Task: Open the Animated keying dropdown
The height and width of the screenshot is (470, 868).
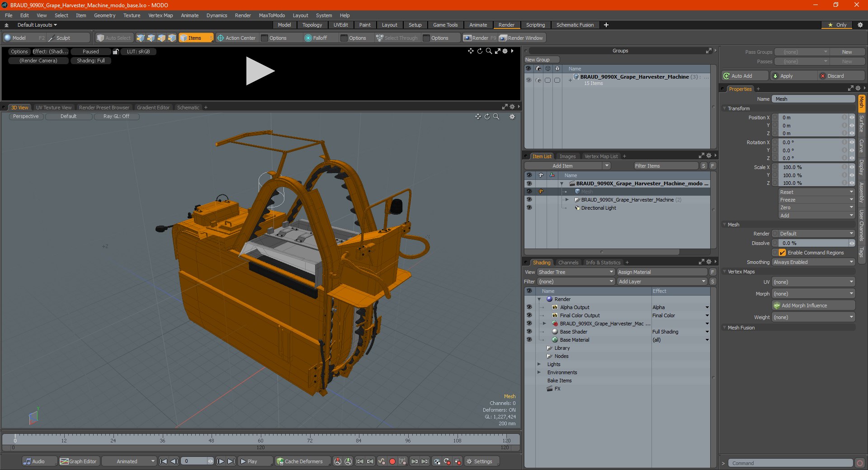Action: 129,461
